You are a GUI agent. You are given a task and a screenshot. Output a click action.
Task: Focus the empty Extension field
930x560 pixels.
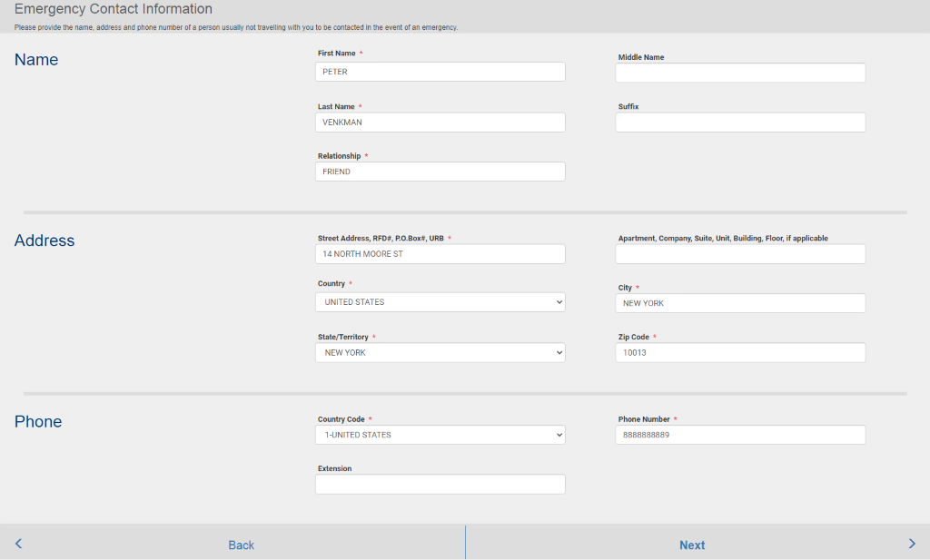tap(440, 485)
